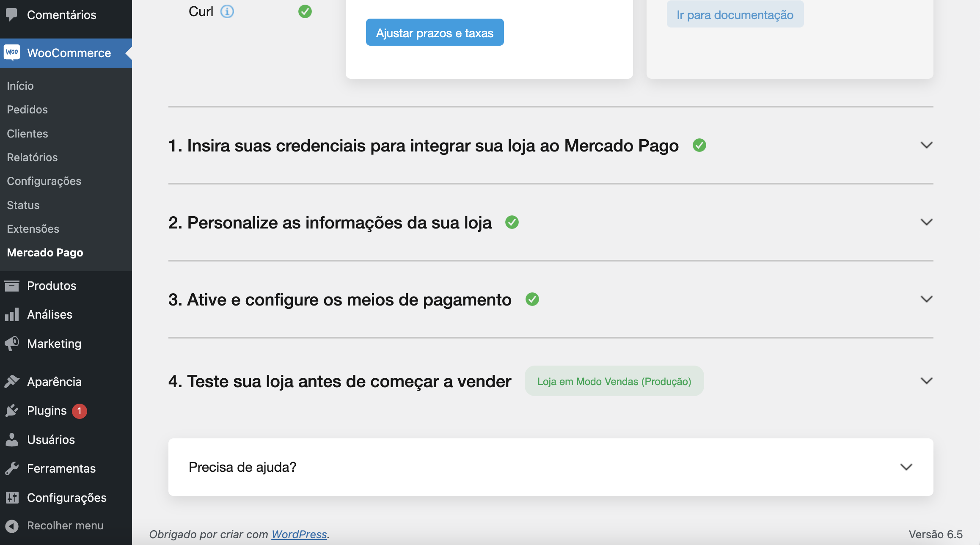Click Ajustar prazos e taxas button
Screen dimensions: 980x545
click(435, 32)
